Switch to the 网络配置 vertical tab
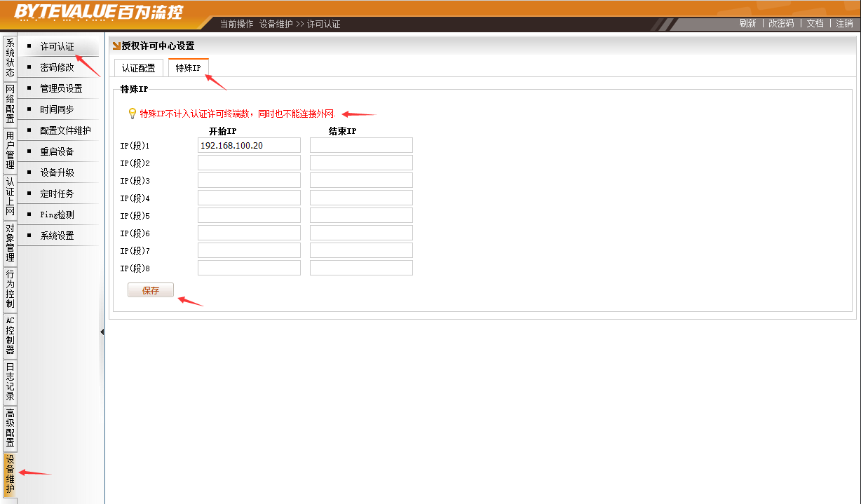 10,104
